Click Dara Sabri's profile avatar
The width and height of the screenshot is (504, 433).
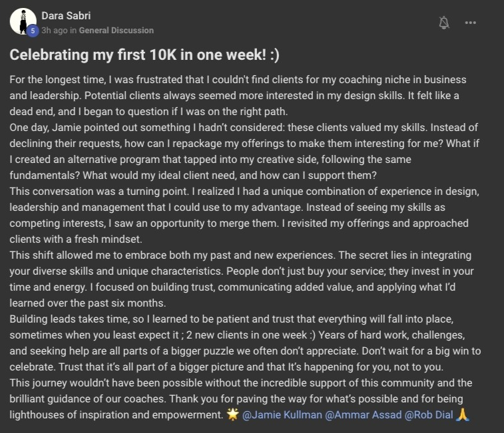click(23, 20)
